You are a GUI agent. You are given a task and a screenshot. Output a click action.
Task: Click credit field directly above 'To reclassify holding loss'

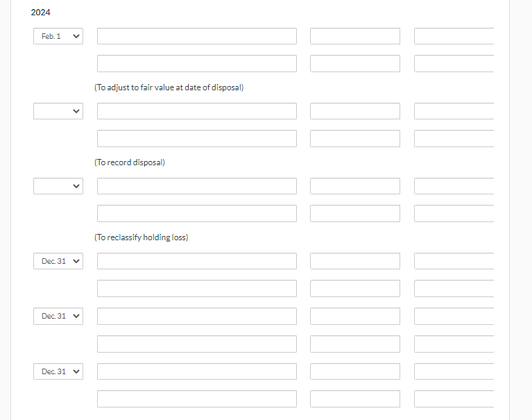tap(454, 214)
